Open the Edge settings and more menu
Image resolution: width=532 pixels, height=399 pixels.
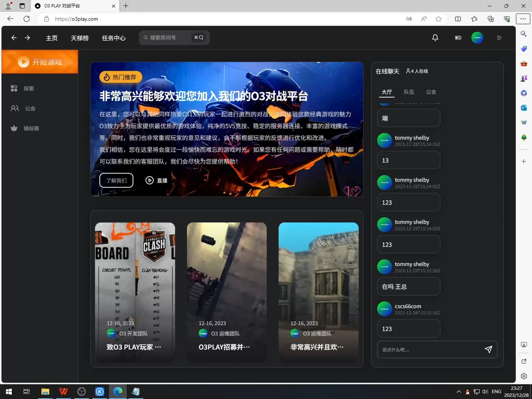click(x=523, y=19)
